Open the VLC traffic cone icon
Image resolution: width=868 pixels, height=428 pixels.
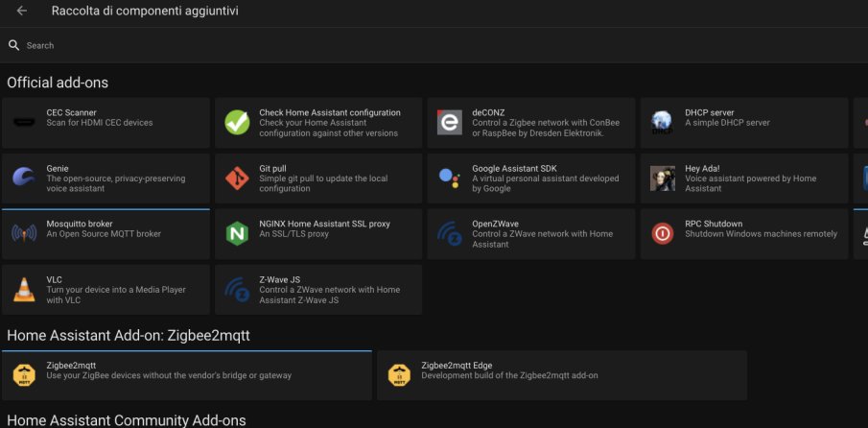pyautogui.click(x=24, y=290)
